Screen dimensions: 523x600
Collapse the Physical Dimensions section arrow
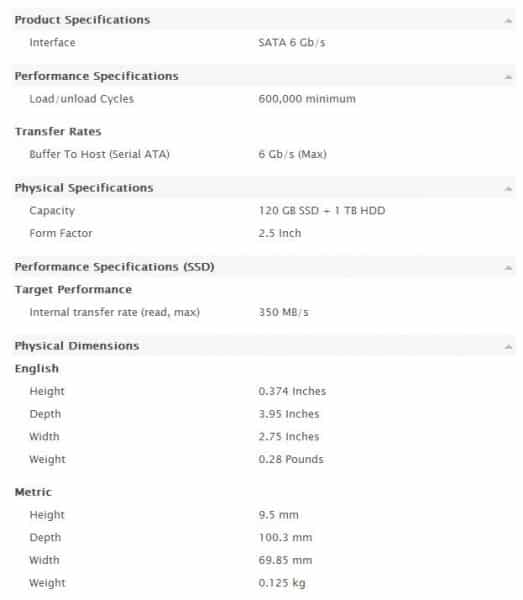point(508,347)
